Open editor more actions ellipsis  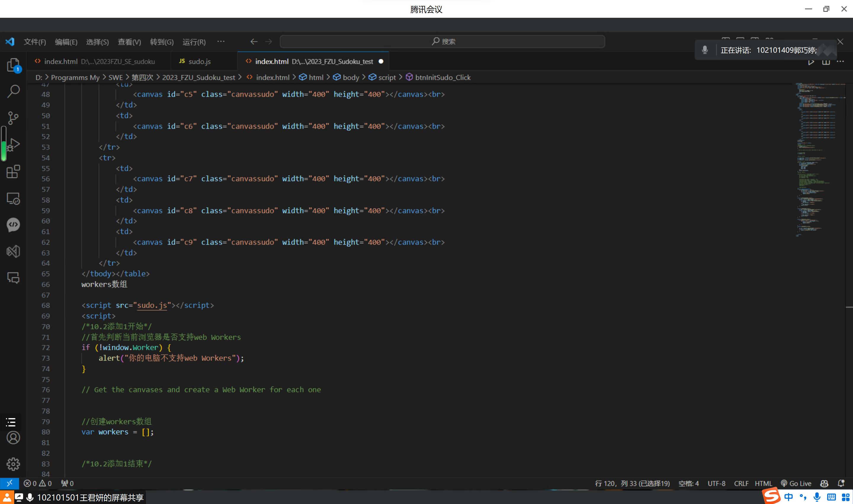tap(841, 62)
